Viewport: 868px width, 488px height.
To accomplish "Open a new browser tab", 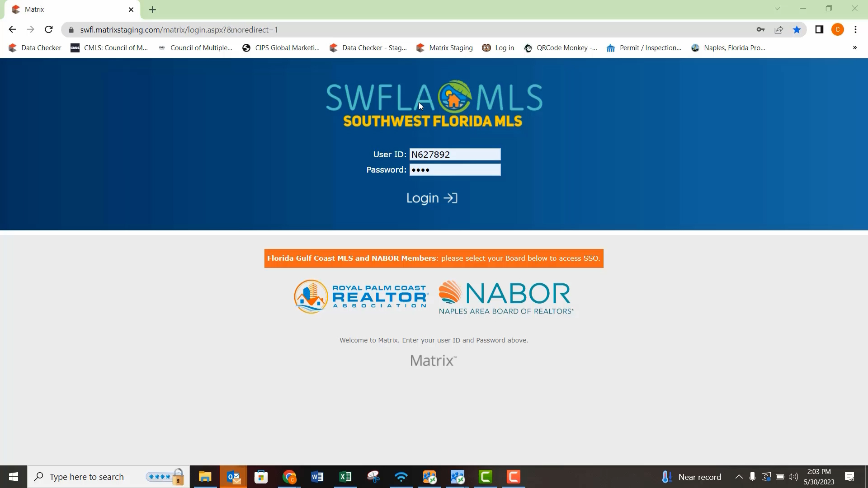I will pos(152,9).
